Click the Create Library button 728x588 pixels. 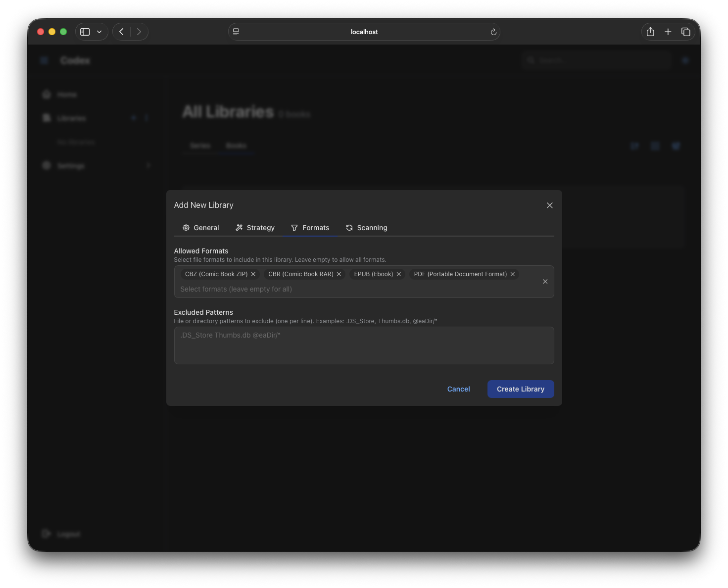point(520,389)
